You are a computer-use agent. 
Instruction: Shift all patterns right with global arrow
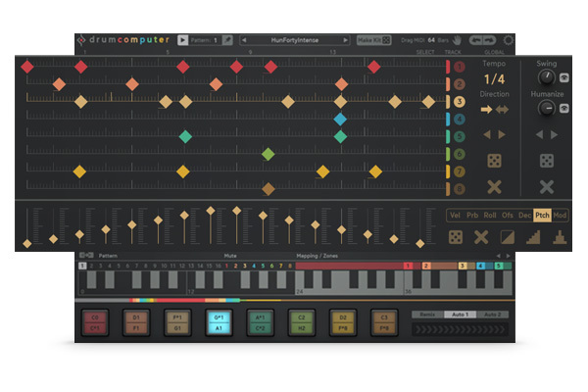554,134
